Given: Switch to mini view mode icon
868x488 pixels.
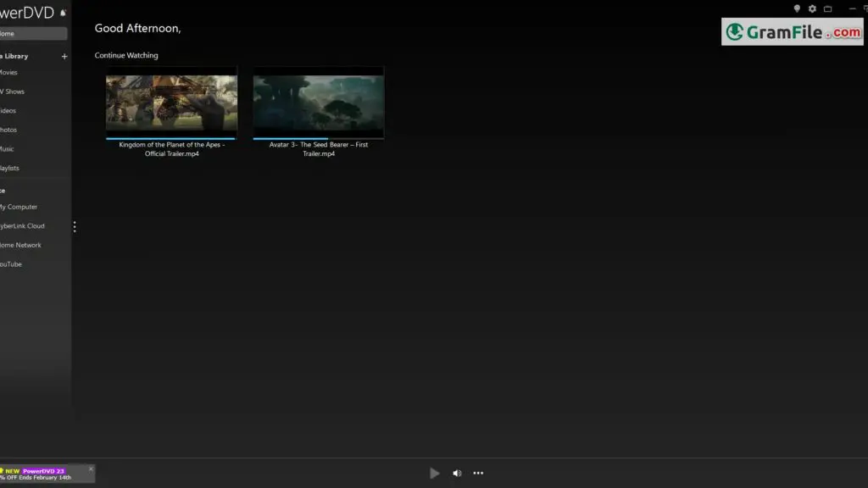Looking at the screenshot, I should pyautogui.click(x=827, y=8).
